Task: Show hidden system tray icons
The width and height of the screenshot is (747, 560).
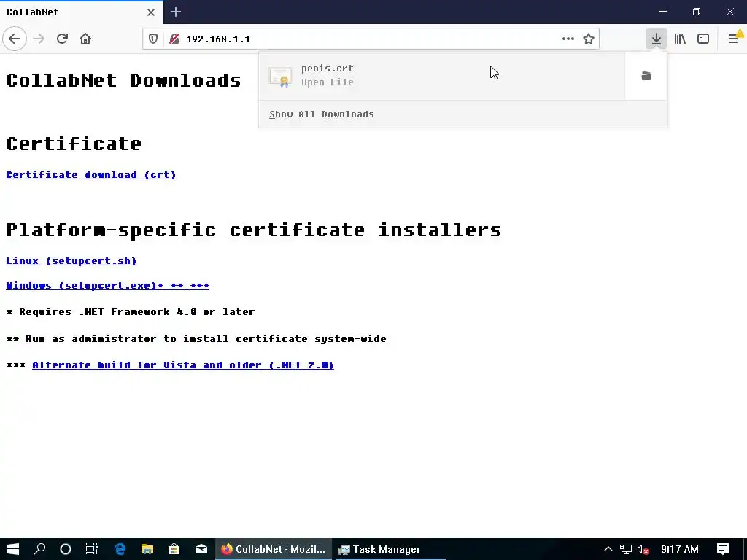Action: [x=608, y=549]
